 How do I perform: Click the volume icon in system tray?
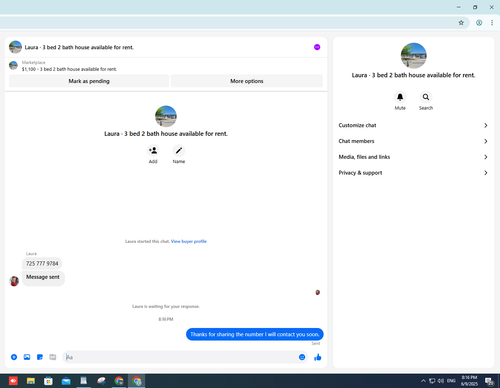tap(441, 381)
